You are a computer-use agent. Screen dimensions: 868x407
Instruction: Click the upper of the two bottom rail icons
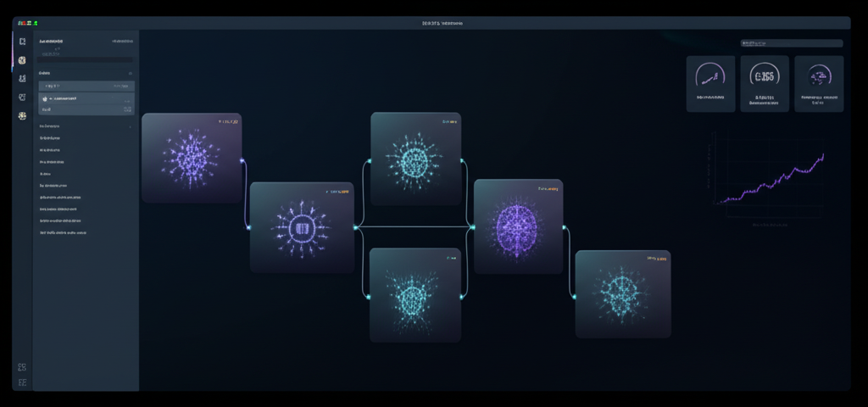(22, 367)
